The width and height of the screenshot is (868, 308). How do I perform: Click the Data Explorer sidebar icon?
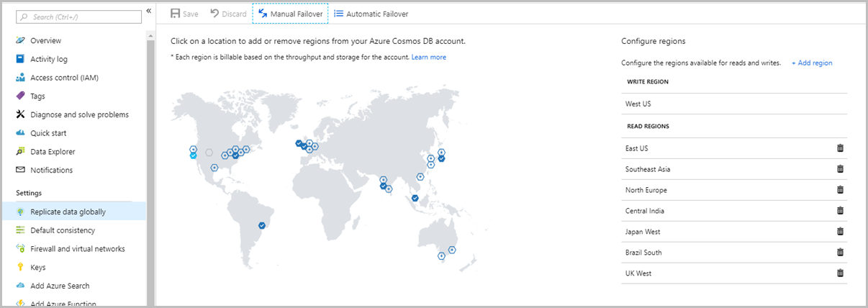click(20, 152)
